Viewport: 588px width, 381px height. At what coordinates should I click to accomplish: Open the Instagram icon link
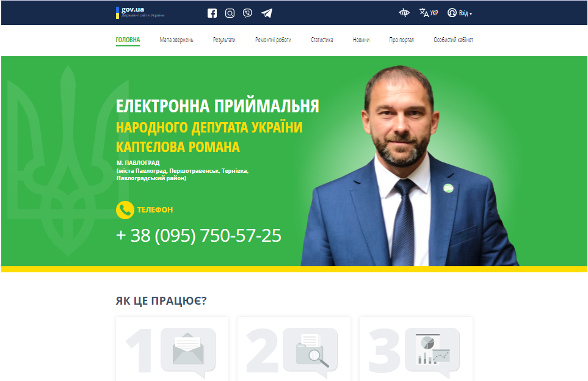pos(230,13)
